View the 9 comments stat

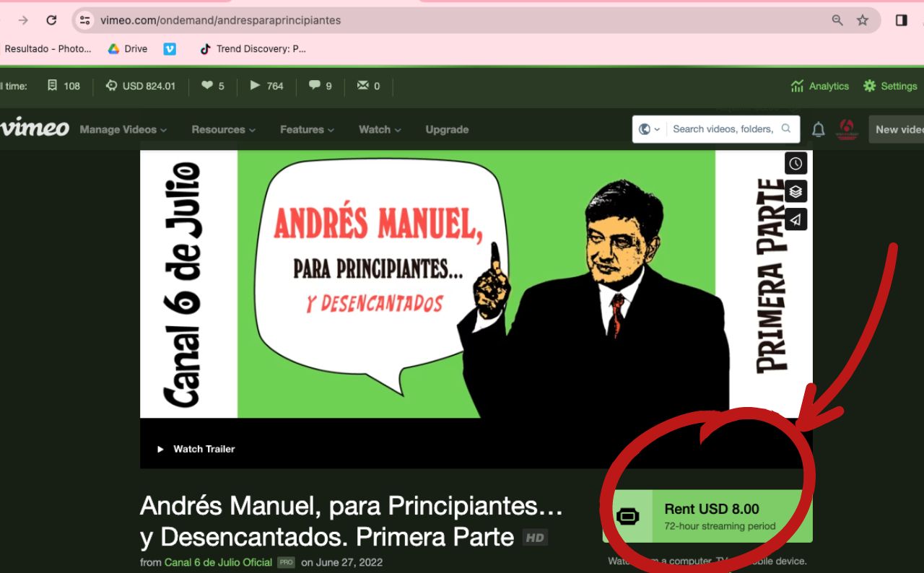320,86
